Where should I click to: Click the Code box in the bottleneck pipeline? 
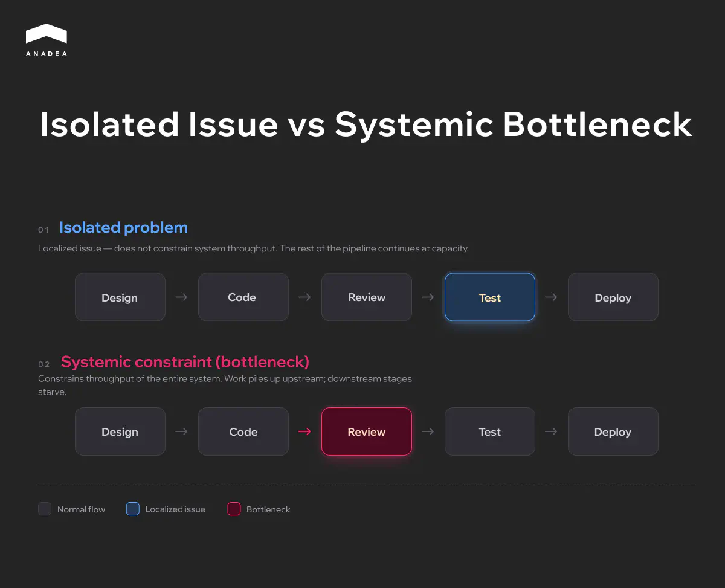click(x=243, y=431)
